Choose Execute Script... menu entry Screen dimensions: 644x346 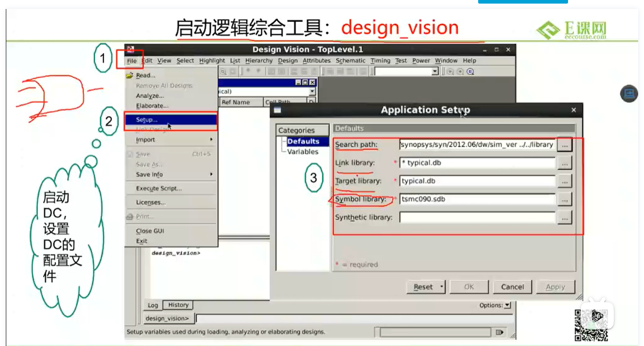(x=171, y=188)
